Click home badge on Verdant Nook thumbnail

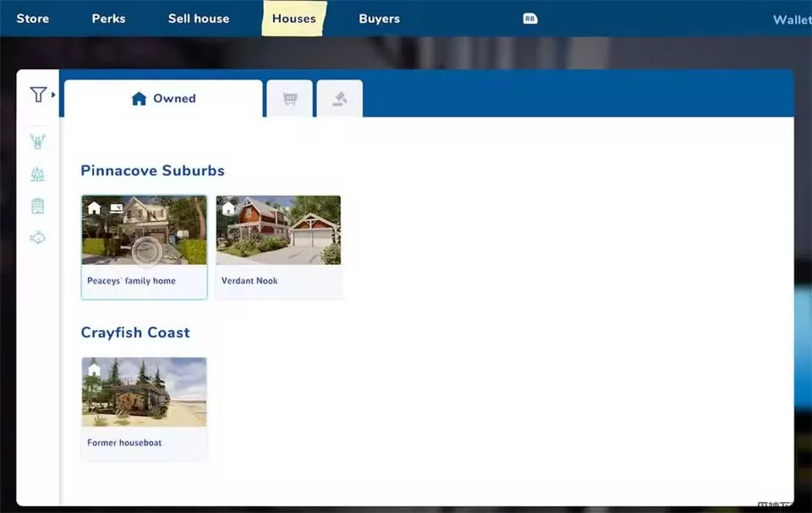point(228,207)
